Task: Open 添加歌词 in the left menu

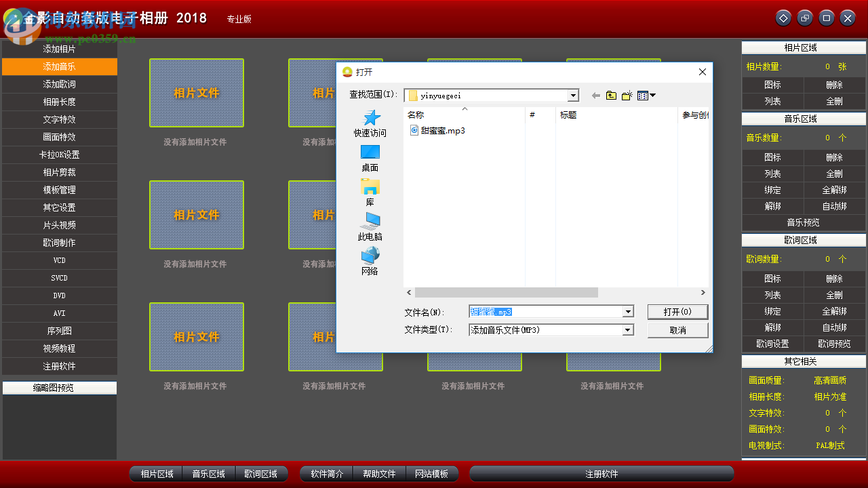Action: 60,84
